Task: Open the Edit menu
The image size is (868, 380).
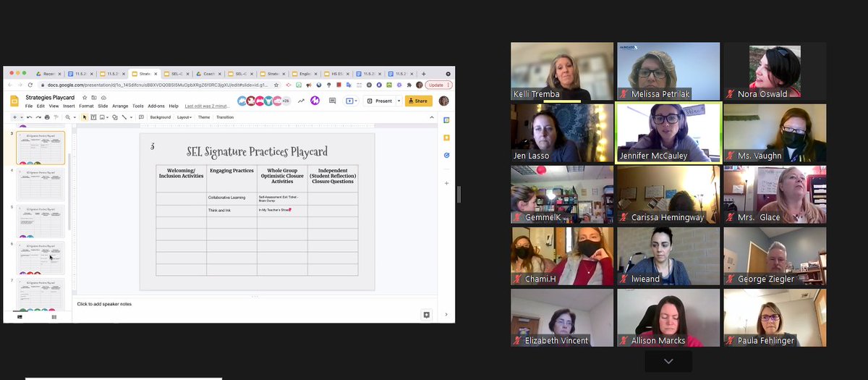Action: (41, 106)
